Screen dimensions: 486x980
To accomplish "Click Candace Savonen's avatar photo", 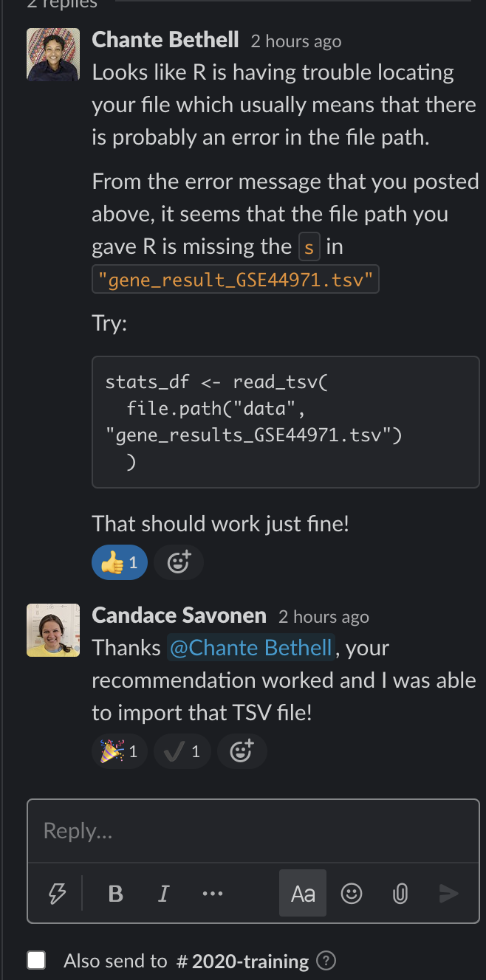I will tap(53, 630).
